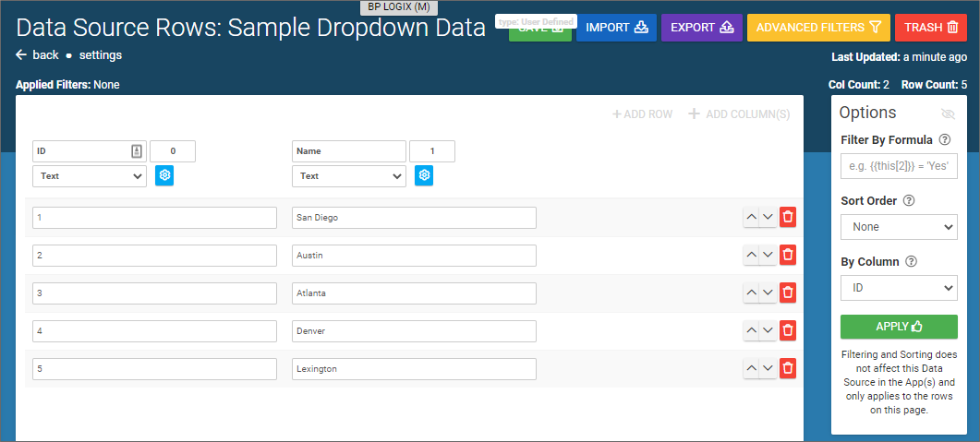Expand the By Column dropdown

coord(899,288)
